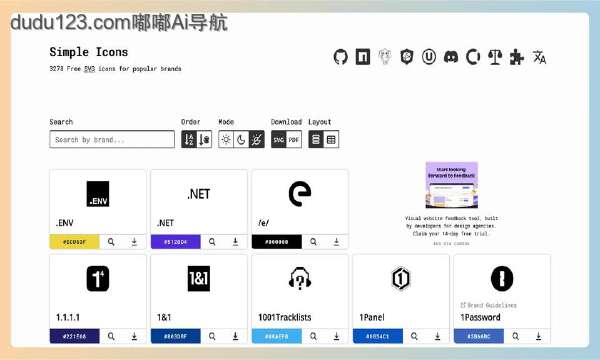This screenshot has width=600, height=360.
Task: Preview the 1001Tracklists icon with magnifier
Action: (313, 336)
